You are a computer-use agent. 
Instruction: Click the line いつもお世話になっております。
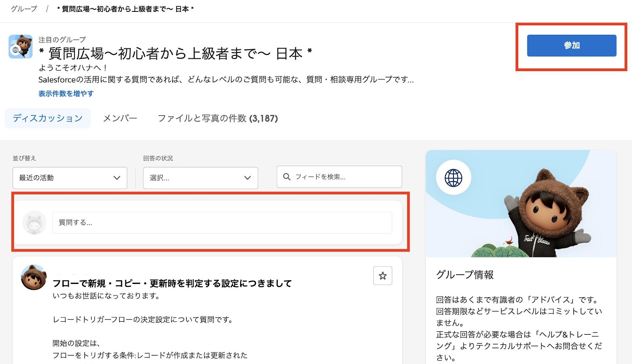point(107,296)
